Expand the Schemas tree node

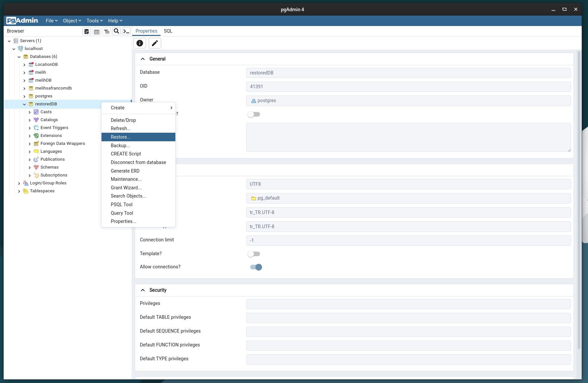tap(30, 167)
